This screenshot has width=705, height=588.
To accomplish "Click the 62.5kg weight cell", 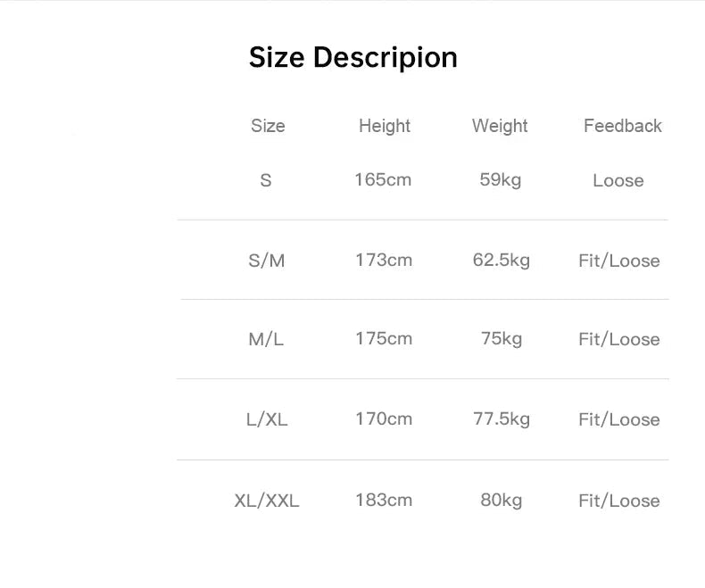I will tap(501, 260).
